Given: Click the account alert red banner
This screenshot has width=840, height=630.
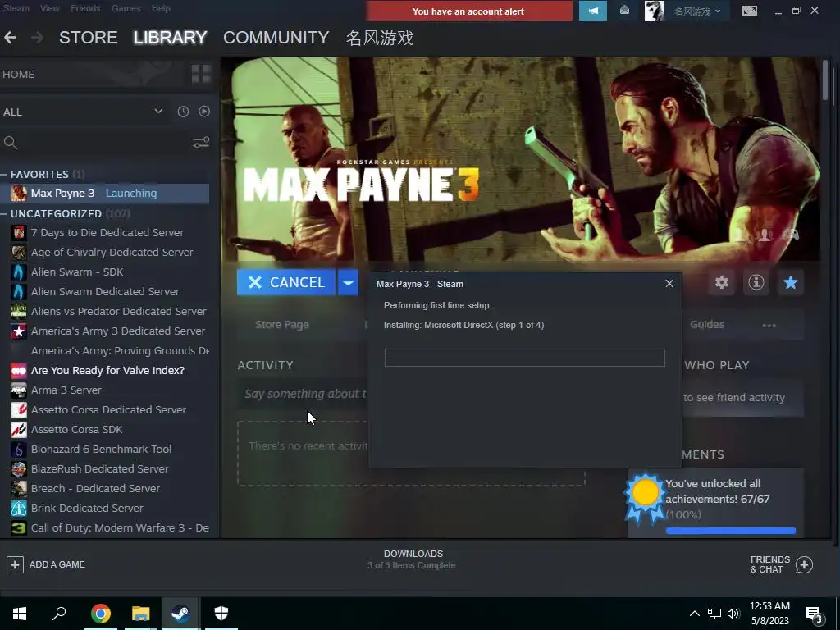Looking at the screenshot, I should (x=468, y=11).
